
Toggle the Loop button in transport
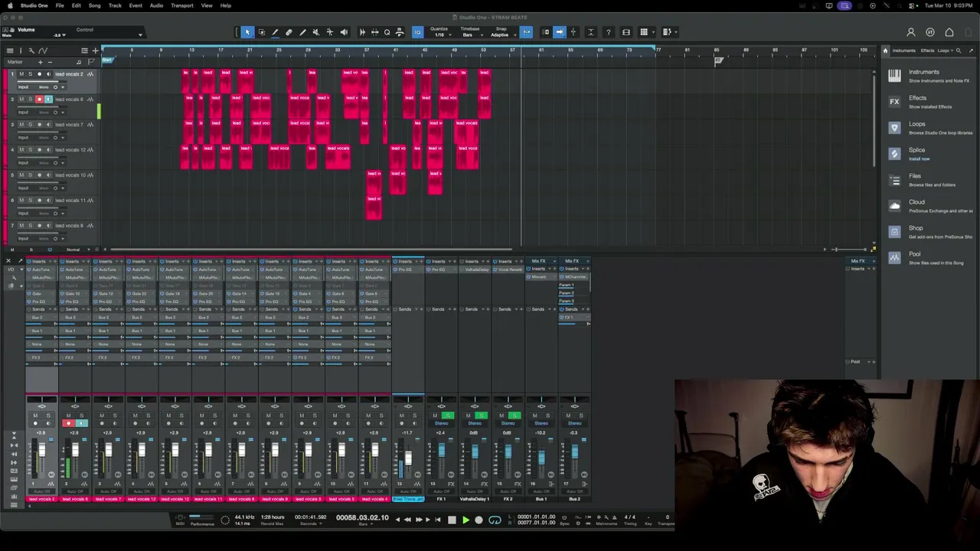(495, 520)
